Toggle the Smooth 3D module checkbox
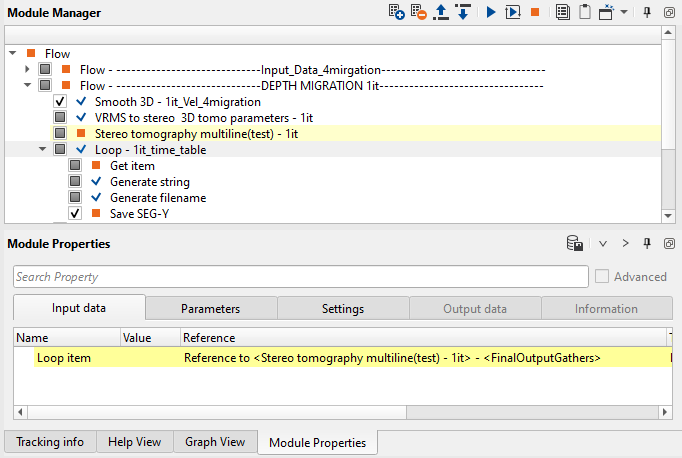Image resolution: width=682 pixels, height=458 pixels. pos(60,102)
